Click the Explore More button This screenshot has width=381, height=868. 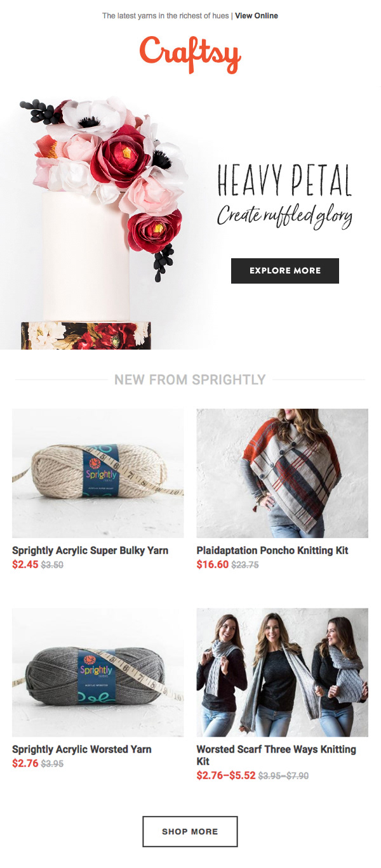(285, 270)
